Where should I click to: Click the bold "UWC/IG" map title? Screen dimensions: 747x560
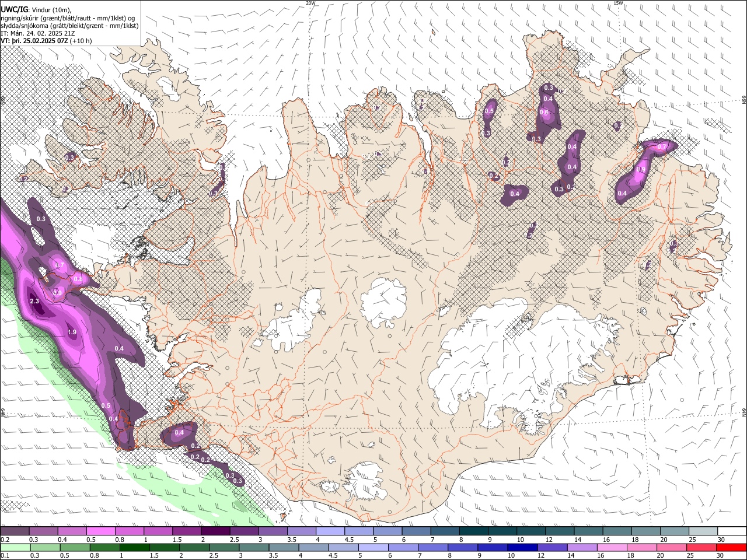13,9
